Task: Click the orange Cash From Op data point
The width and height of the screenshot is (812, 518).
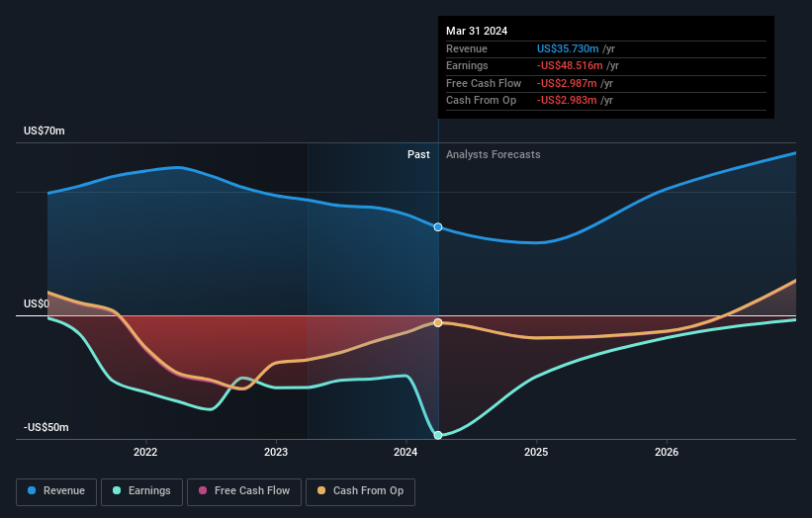Action: point(438,323)
